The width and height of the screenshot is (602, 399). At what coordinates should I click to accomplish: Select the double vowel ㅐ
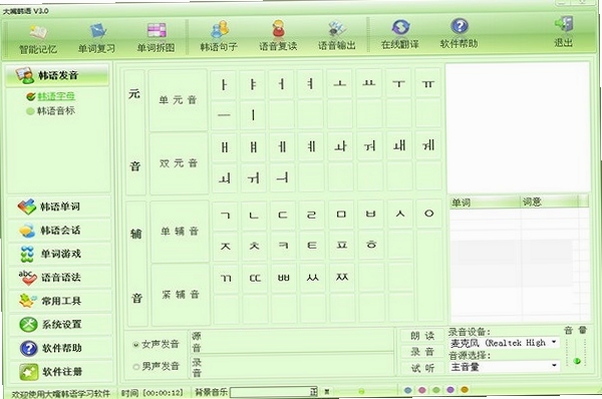pyautogui.click(x=225, y=147)
